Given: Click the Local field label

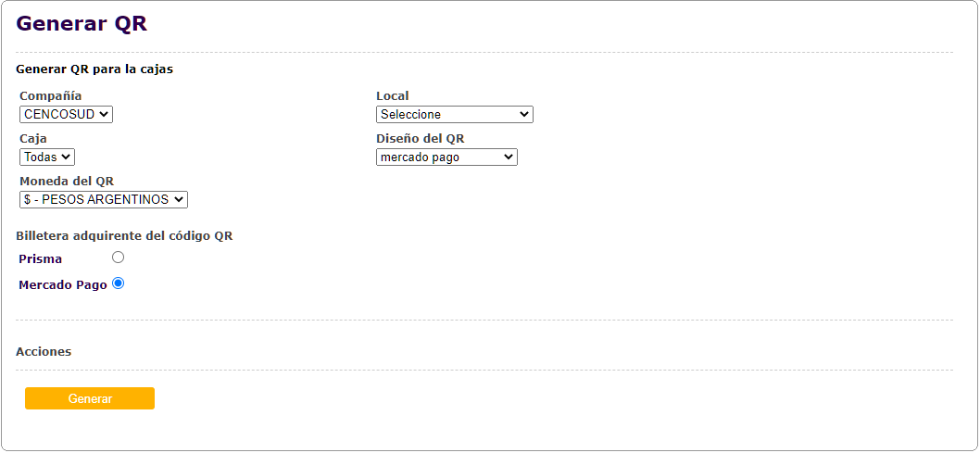Looking at the screenshot, I should tap(392, 96).
